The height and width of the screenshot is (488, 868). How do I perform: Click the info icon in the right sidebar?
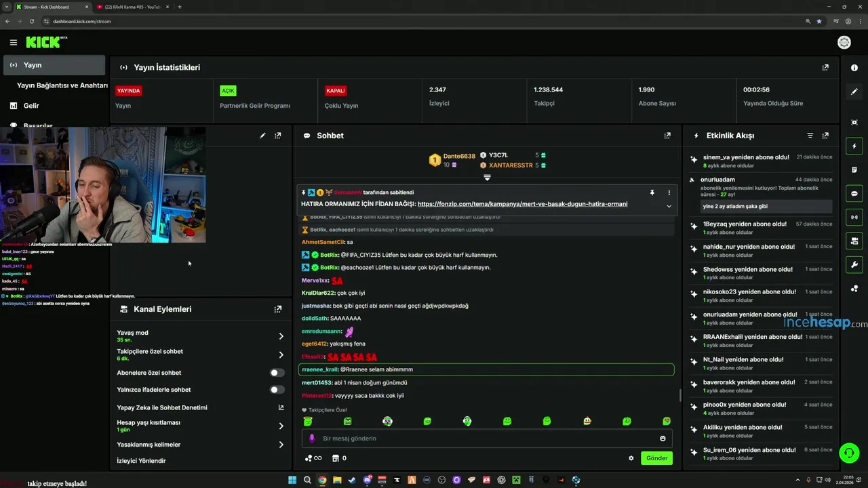[x=854, y=68]
